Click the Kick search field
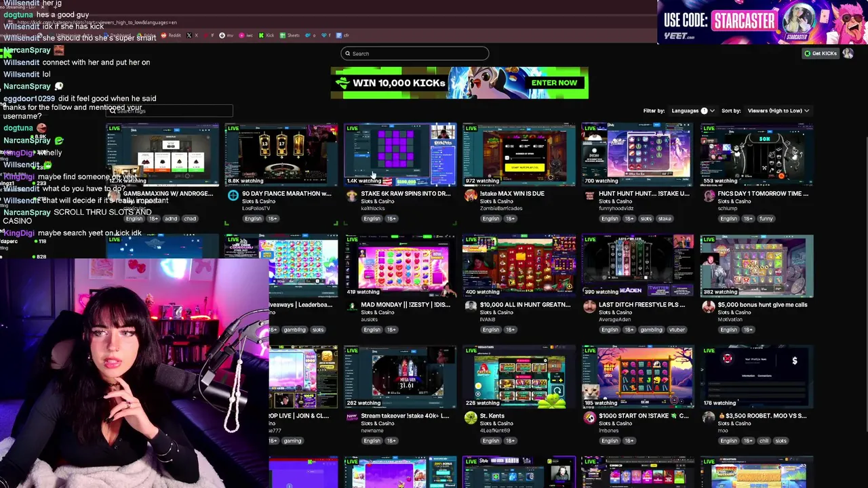This screenshot has width=868, height=488. coord(414,54)
